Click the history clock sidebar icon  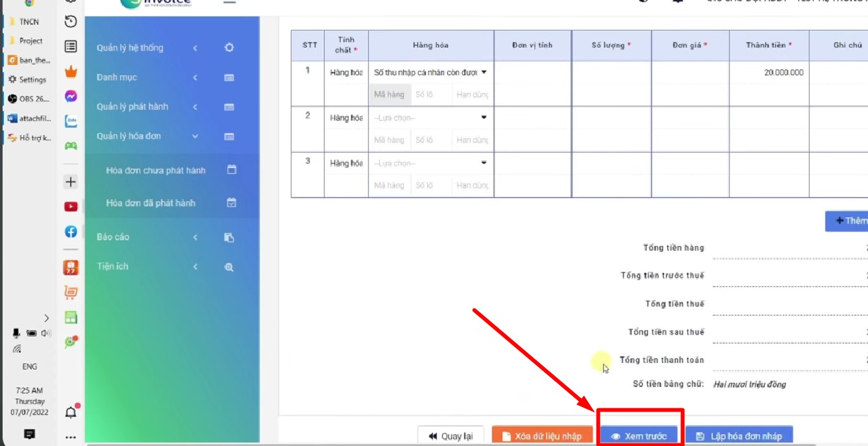(71, 21)
